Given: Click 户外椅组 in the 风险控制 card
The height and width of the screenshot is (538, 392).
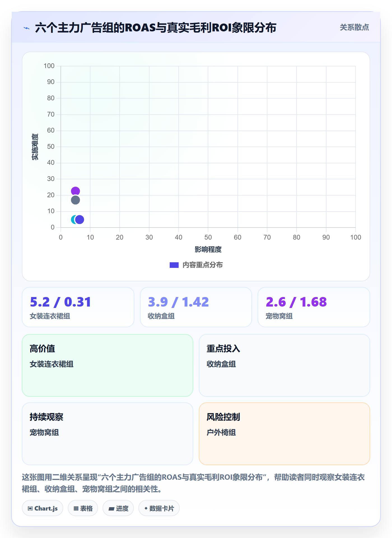Looking at the screenshot, I should [221, 432].
